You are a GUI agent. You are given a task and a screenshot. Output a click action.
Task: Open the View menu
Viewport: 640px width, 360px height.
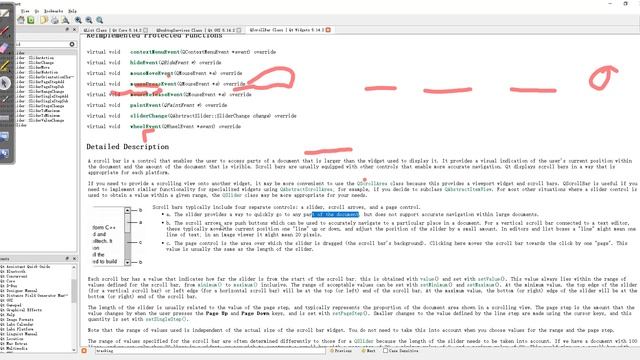(25, 11)
